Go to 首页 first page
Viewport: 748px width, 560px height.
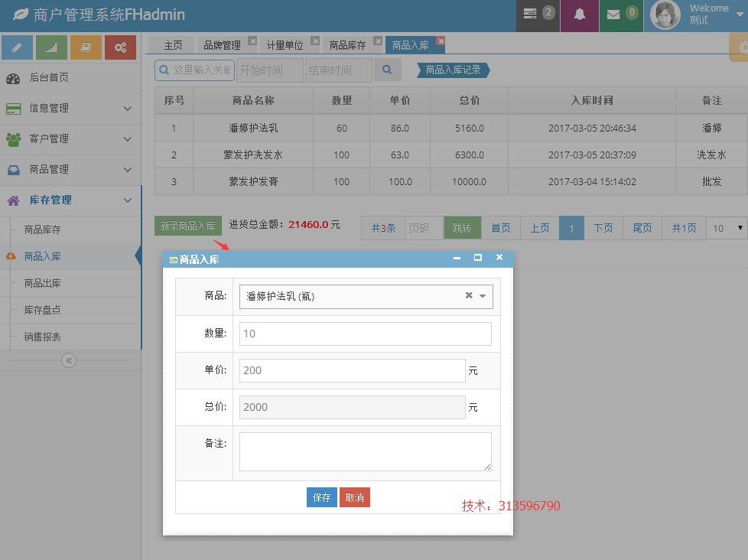pos(501,228)
